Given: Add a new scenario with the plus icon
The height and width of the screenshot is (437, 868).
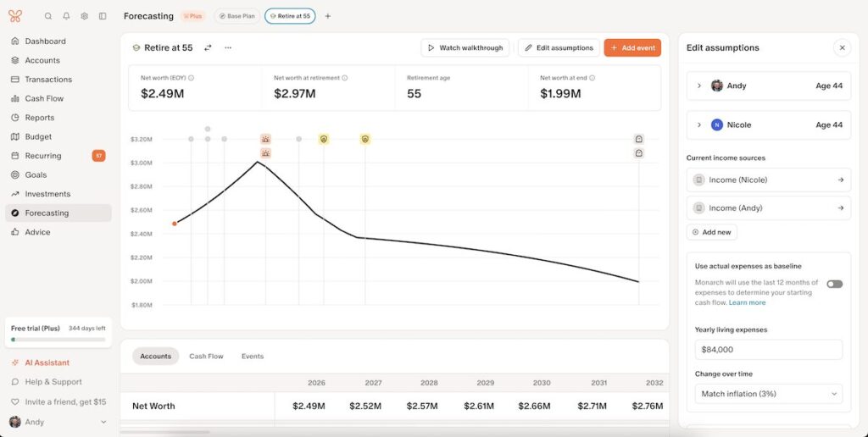Looking at the screenshot, I should [x=328, y=16].
